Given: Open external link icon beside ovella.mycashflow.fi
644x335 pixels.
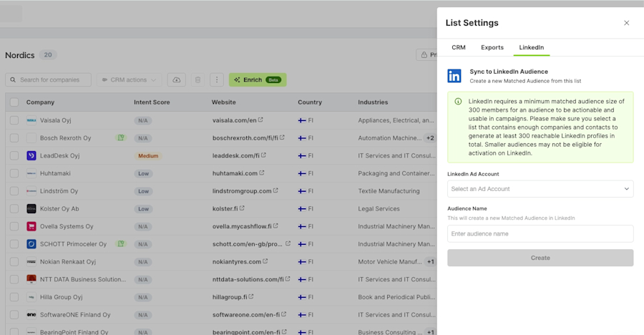Looking at the screenshot, I should pyautogui.click(x=275, y=225).
